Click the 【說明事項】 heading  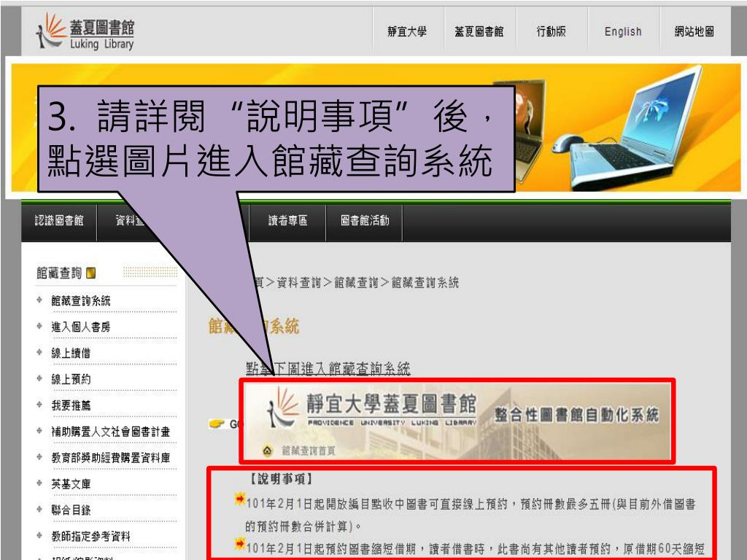click(281, 479)
